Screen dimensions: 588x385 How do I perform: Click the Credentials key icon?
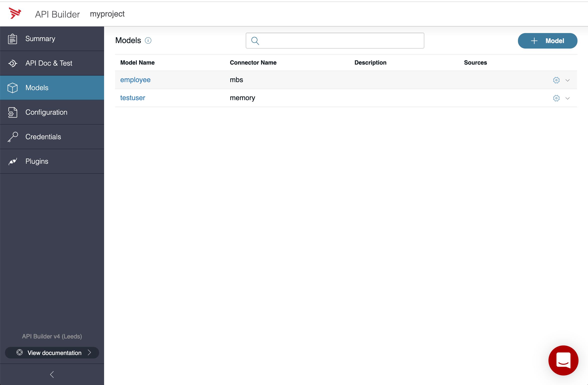pos(13,137)
